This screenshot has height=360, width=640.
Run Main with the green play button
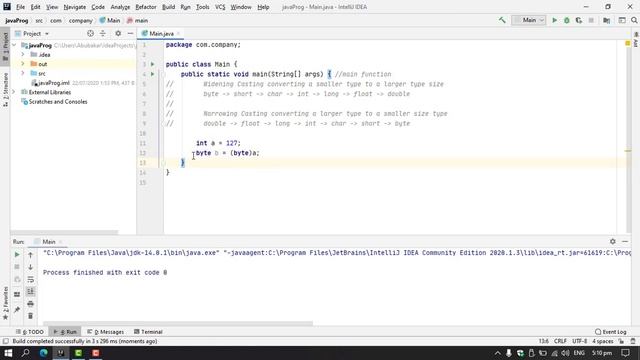point(554,20)
